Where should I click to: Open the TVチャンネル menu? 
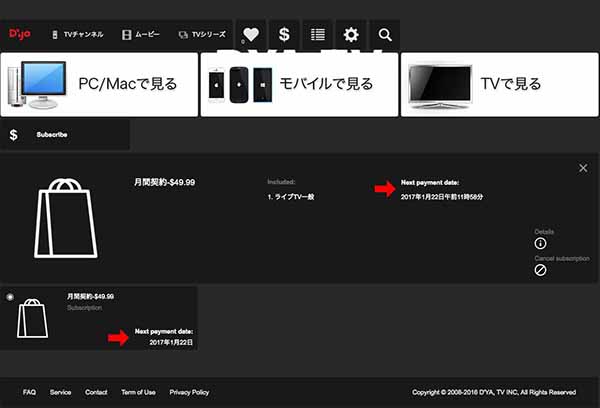pyautogui.click(x=77, y=34)
